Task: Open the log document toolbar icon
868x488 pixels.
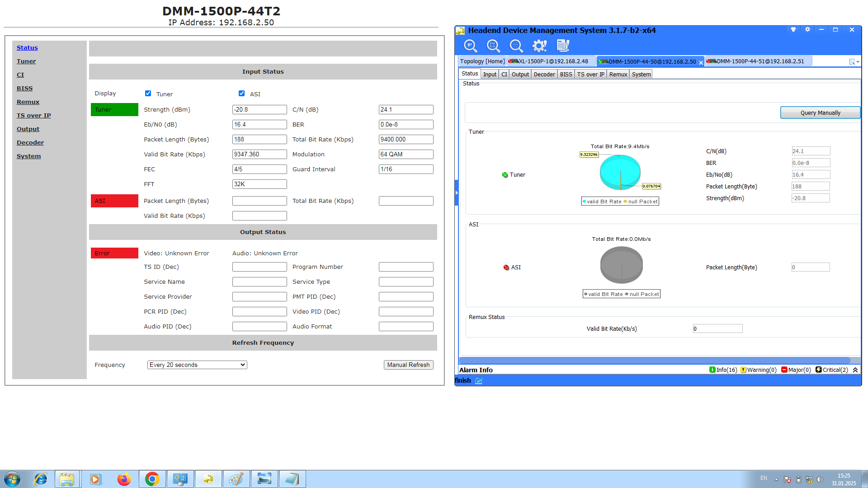Action: click(563, 46)
